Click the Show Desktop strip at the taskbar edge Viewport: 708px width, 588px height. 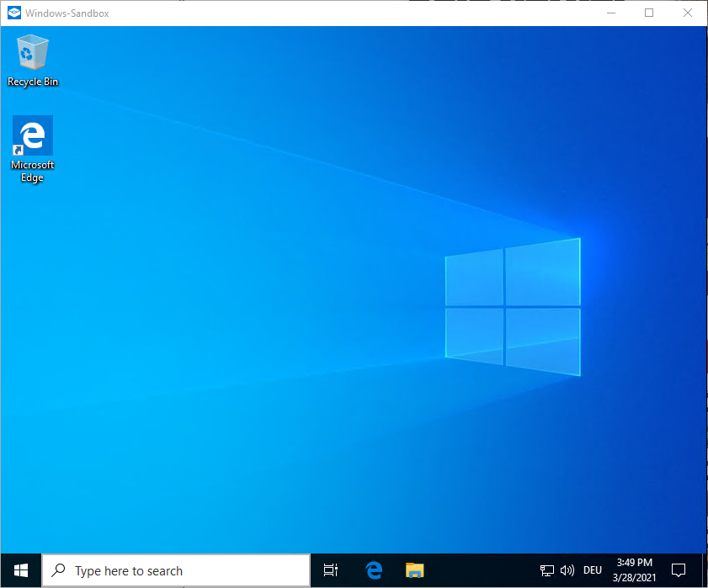click(x=702, y=570)
